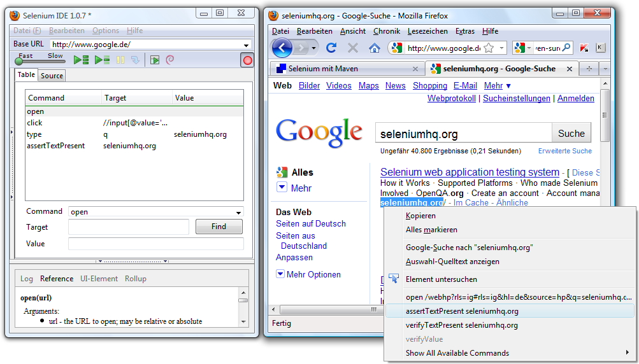639x364 pixels.
Task: Go to the Firefox home page
Action: [x=375, y=48]
